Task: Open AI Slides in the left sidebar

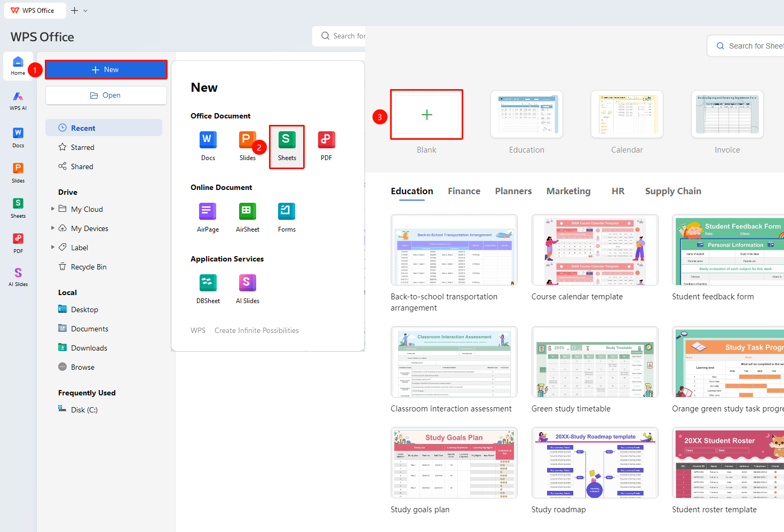Action: (x=18, y=277)
